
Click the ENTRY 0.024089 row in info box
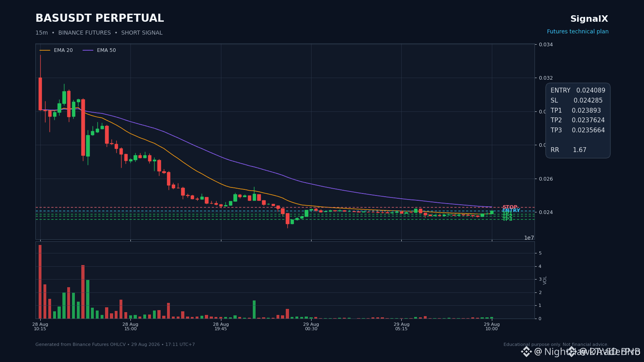tap(578, 90)
